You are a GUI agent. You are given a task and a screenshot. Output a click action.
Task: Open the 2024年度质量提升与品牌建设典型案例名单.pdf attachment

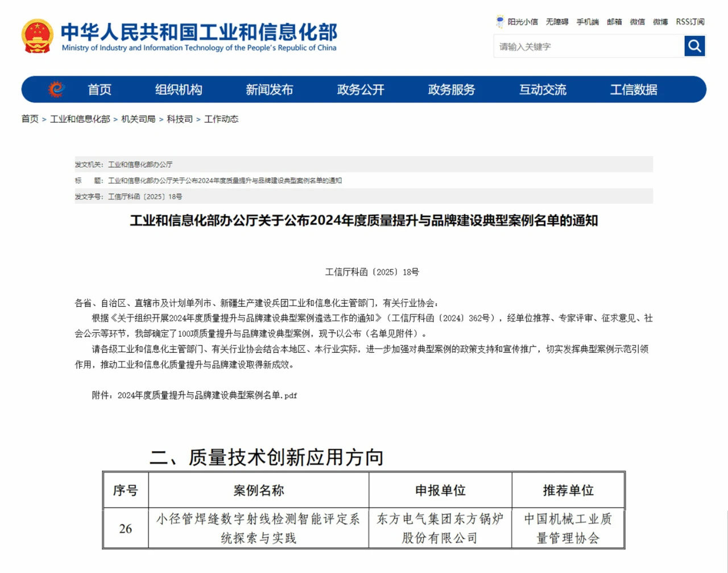[207, 395]
